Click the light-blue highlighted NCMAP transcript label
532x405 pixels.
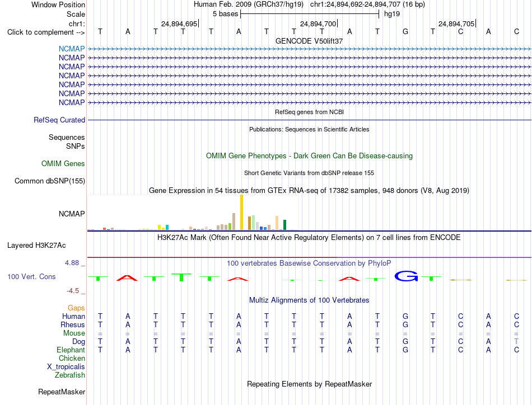tap(72, 49)
